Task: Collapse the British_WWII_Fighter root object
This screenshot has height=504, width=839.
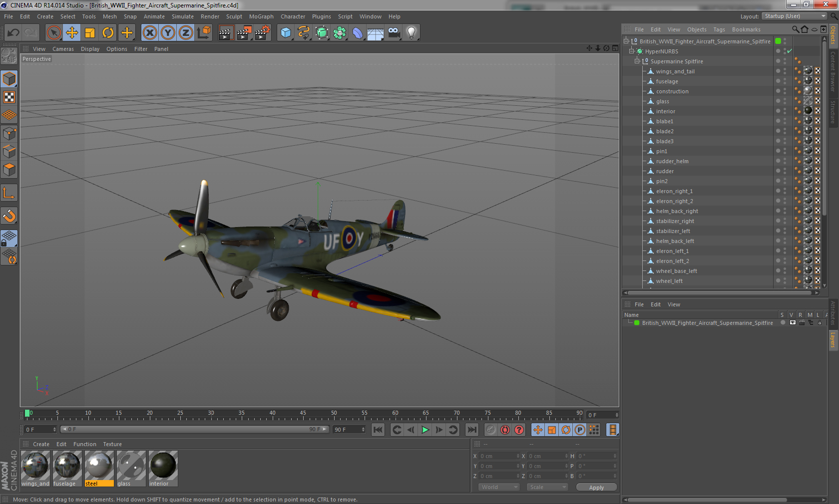Action: click(626, 41)
